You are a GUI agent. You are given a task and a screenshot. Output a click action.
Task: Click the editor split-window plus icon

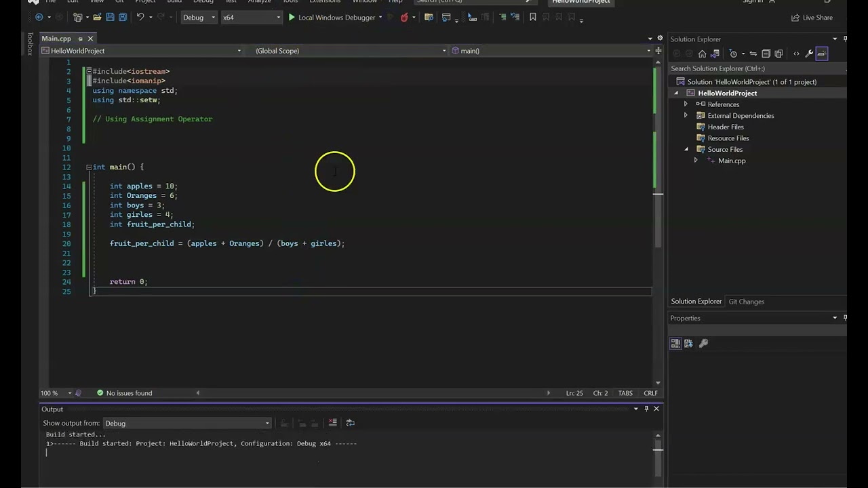coord(658,51)
